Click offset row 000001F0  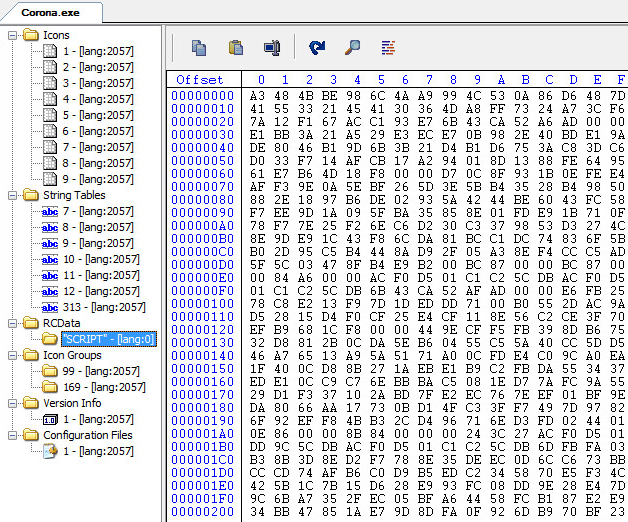(203, 499)
